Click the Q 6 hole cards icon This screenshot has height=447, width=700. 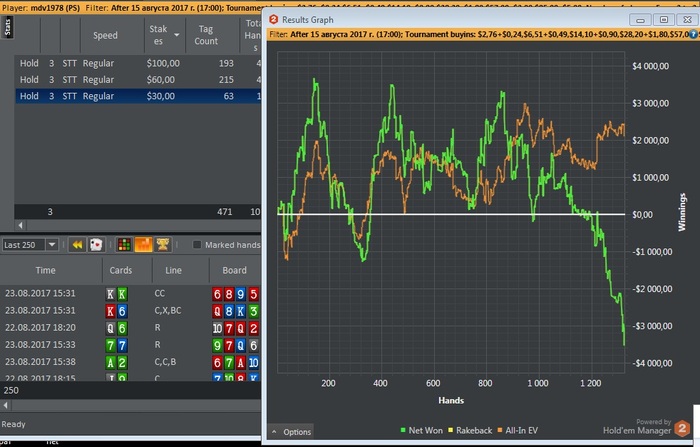coord(116,328)
